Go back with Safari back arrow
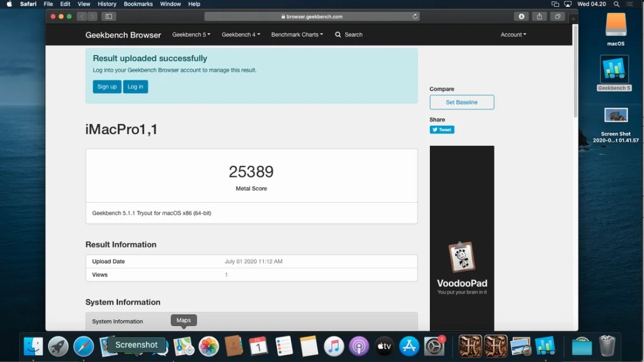 tap(82, 16)
